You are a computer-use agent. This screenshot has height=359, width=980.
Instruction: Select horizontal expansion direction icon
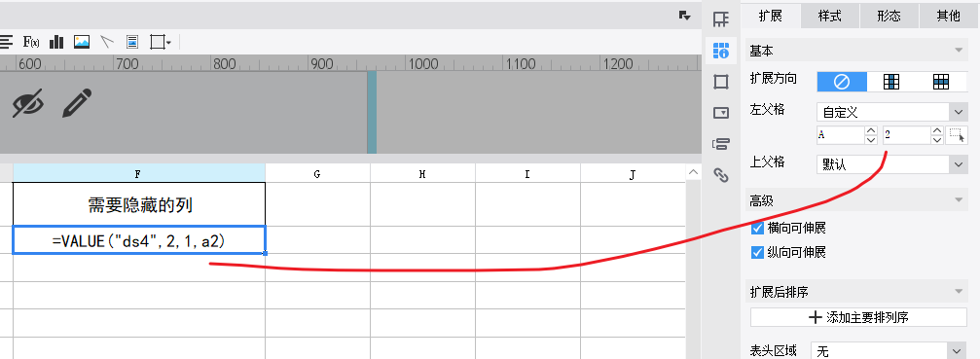(x=941, y=81)
